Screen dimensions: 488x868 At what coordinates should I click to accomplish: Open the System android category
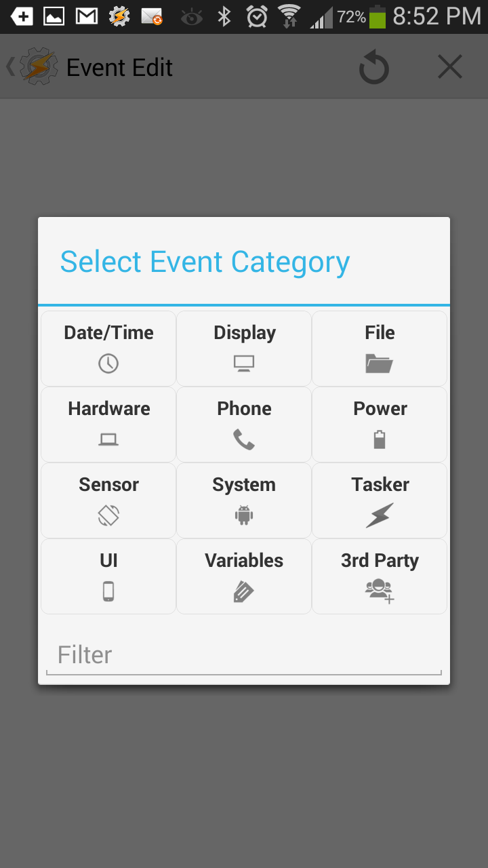[x=244, y=500]
